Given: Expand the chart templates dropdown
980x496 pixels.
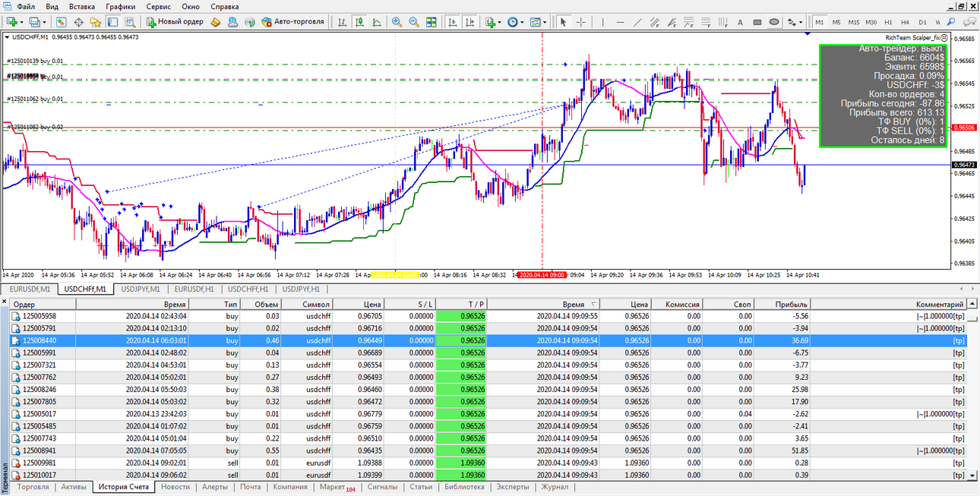Looking at the screenshot, I should 545,22.
